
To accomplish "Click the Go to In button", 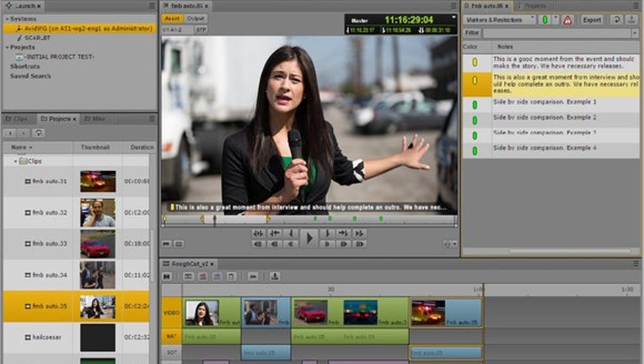I will [275, 233].
